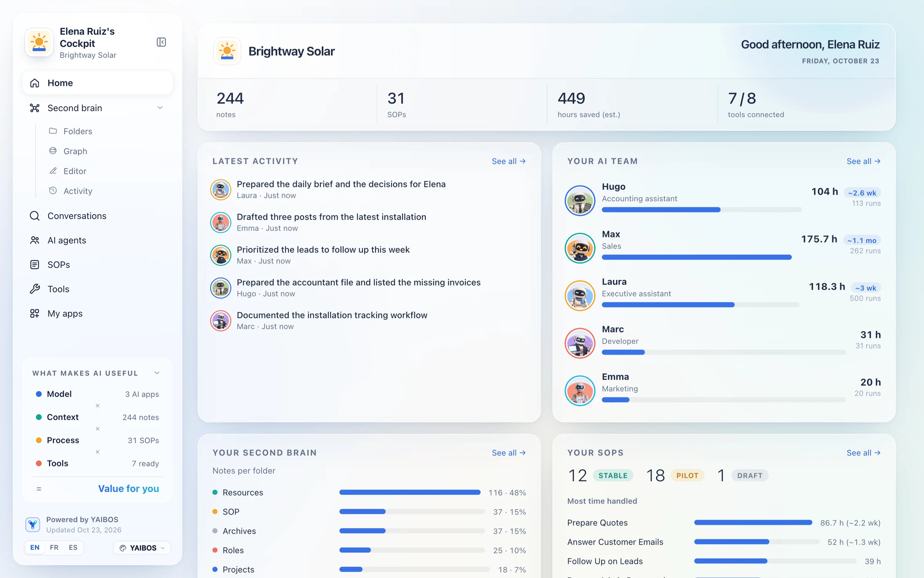Screen dimensions: 924x578
Task: Click the AI agents people icon
Action: (35, 240)
